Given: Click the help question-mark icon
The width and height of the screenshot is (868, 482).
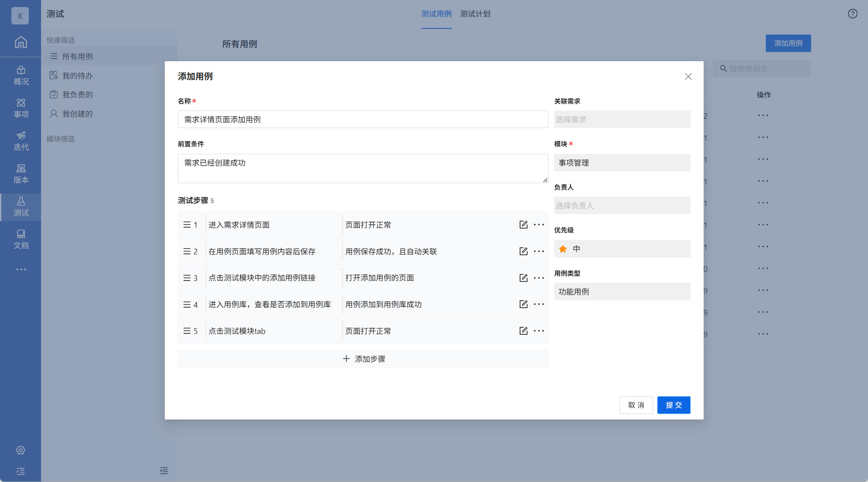Looking at the screenshot, I should tap(852, 14).
